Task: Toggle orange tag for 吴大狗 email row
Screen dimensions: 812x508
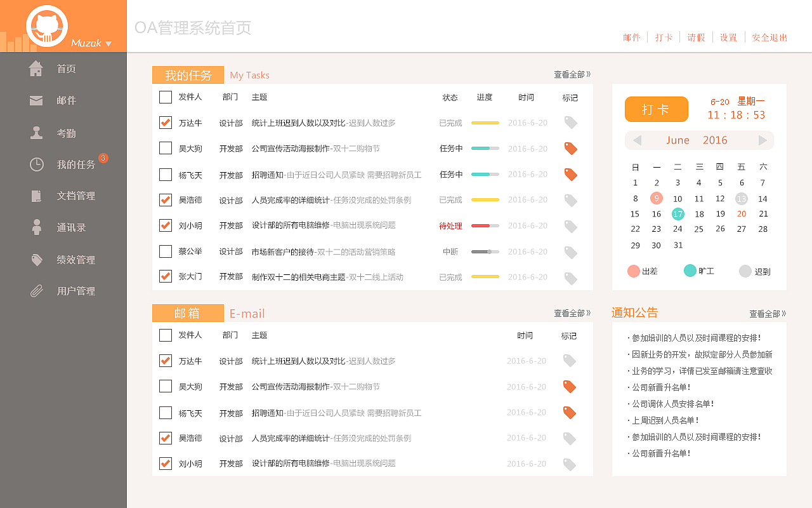Action: tap(570, 387)
